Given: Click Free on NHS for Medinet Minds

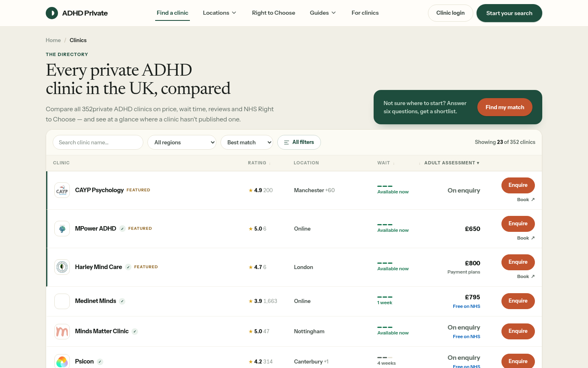Looking at the screenshot, I should point(466,306).
